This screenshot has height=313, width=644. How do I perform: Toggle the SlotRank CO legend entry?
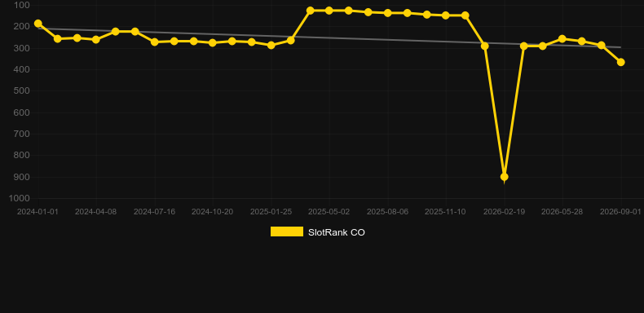tap(317, 232)
